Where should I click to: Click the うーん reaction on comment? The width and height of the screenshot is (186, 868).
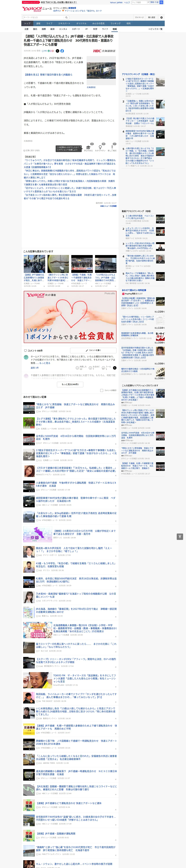pyautogui.click(x=106, y=368)
